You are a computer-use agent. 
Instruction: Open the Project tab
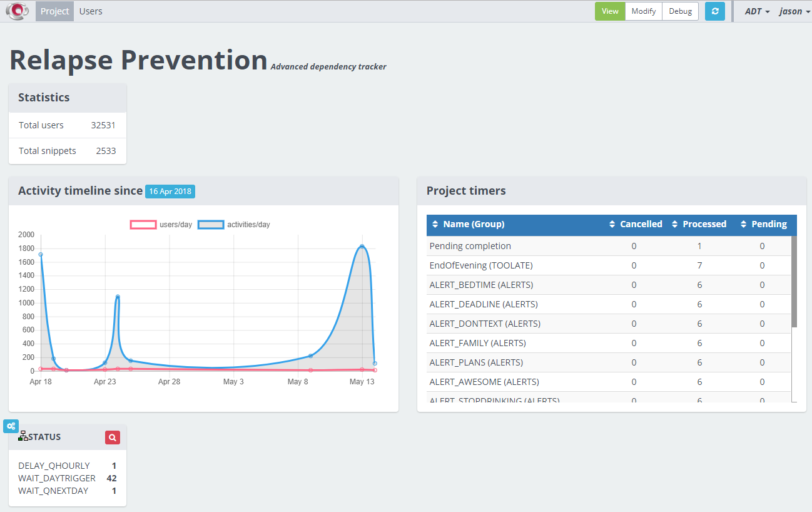pyautogui.click(x=54, y=11)
